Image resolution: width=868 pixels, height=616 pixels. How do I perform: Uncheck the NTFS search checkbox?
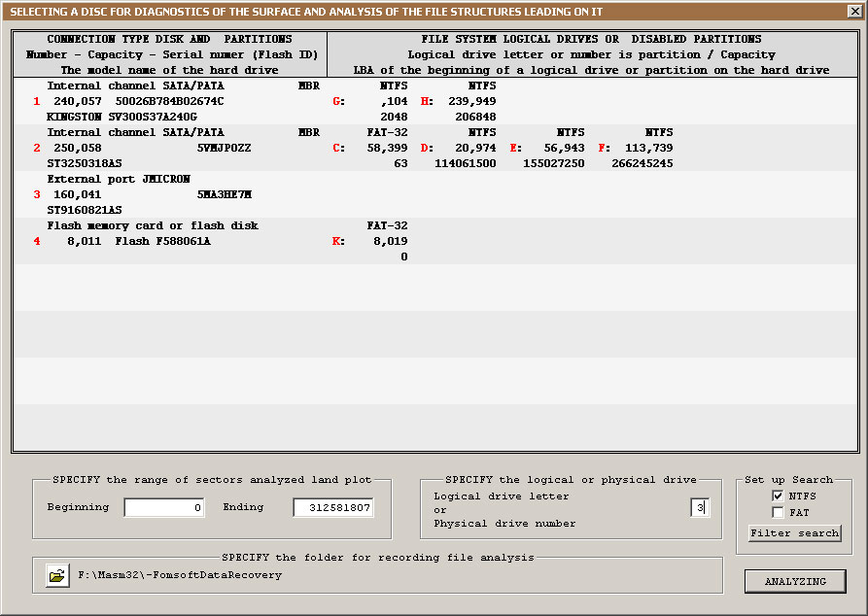[x=778, y=496]
